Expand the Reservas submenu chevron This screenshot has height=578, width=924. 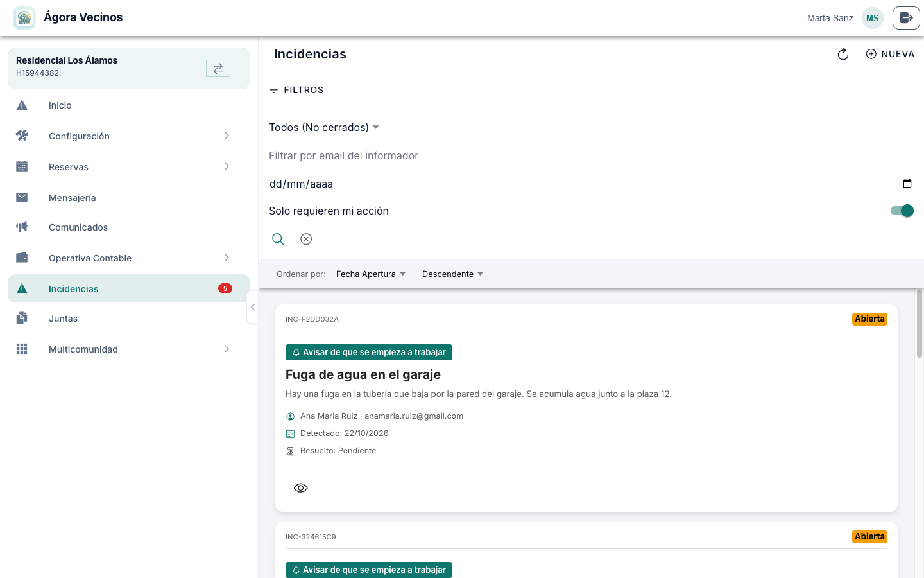227,166
